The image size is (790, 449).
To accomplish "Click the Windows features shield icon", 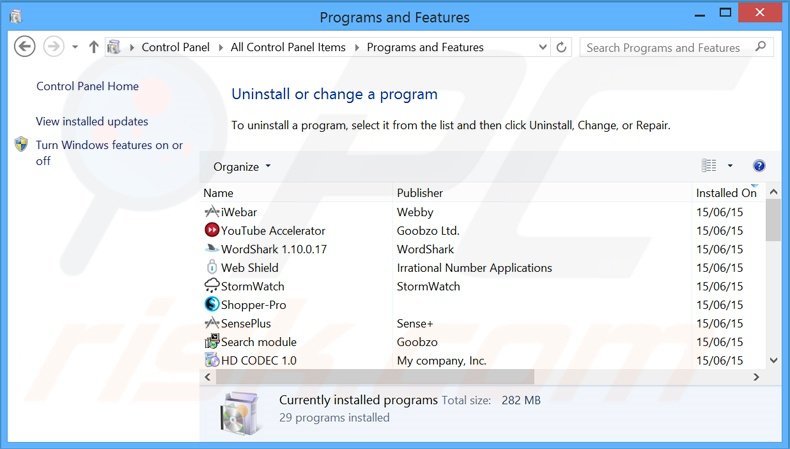I will pos(21,144).
